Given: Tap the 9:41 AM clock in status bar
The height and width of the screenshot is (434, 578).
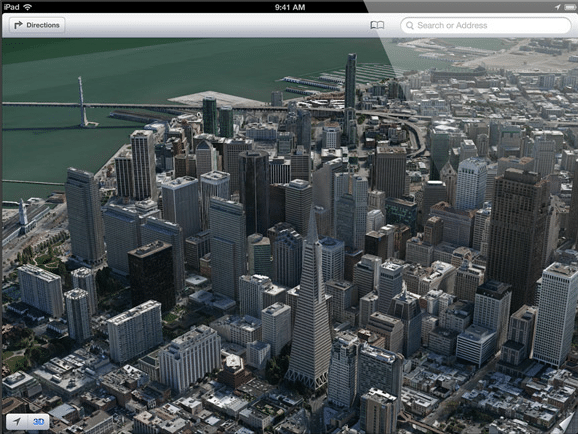Looking at the screenshot, I should pos(290,7).
